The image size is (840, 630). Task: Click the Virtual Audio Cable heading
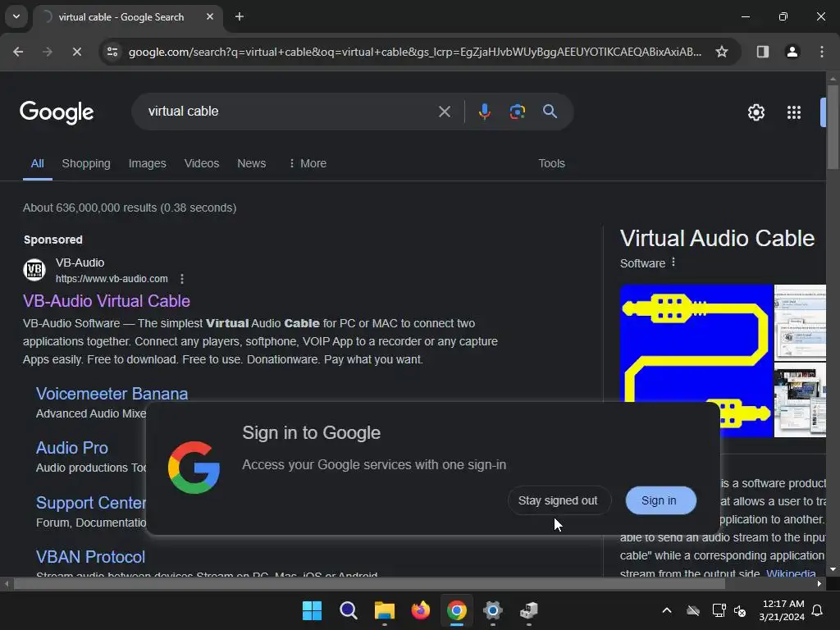[x=717, y=239]
